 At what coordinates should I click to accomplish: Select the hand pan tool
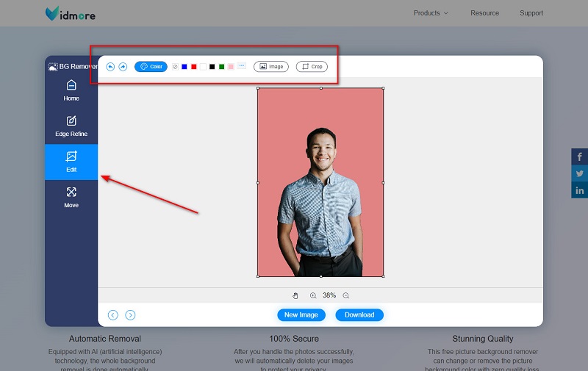click(x=295, y=295)
